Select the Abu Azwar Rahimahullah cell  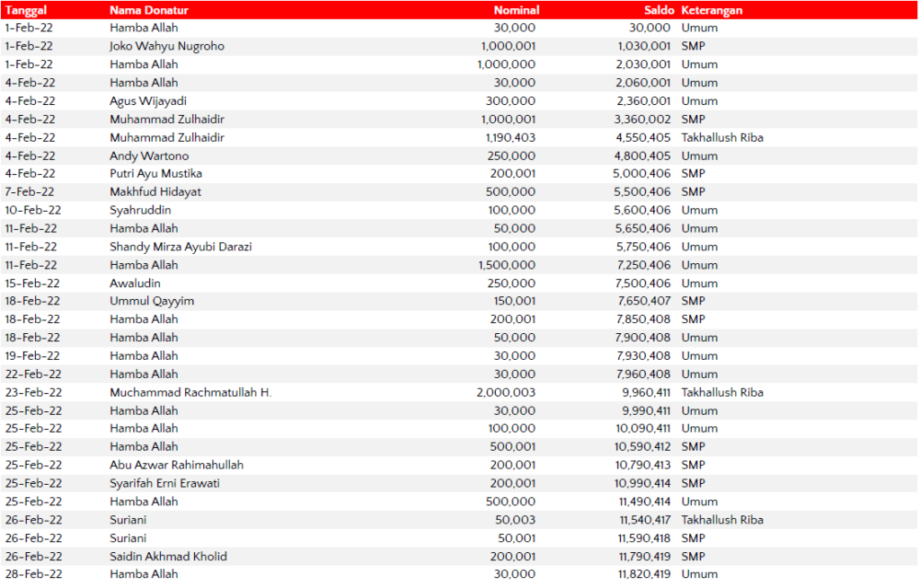pos(176,465)
